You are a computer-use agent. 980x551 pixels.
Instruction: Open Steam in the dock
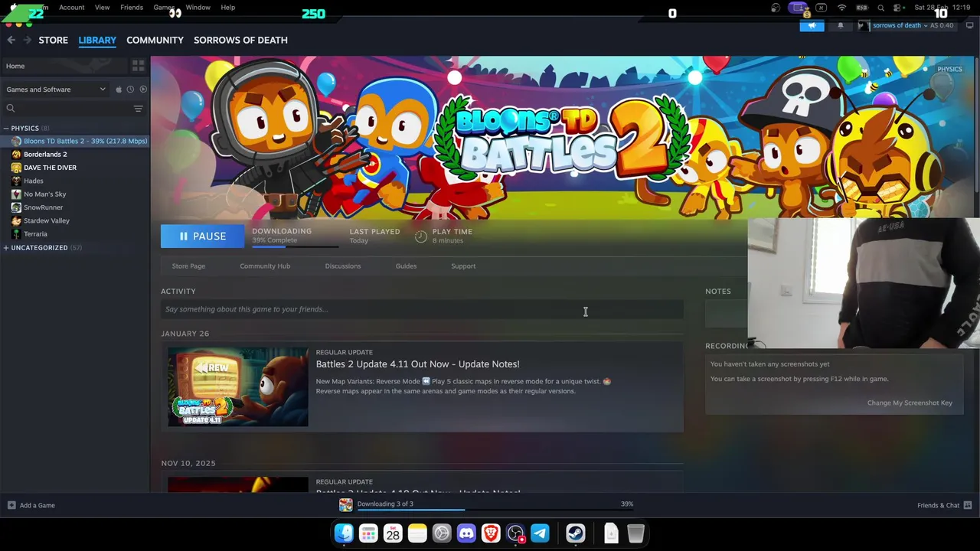click(x=576, y=533)
